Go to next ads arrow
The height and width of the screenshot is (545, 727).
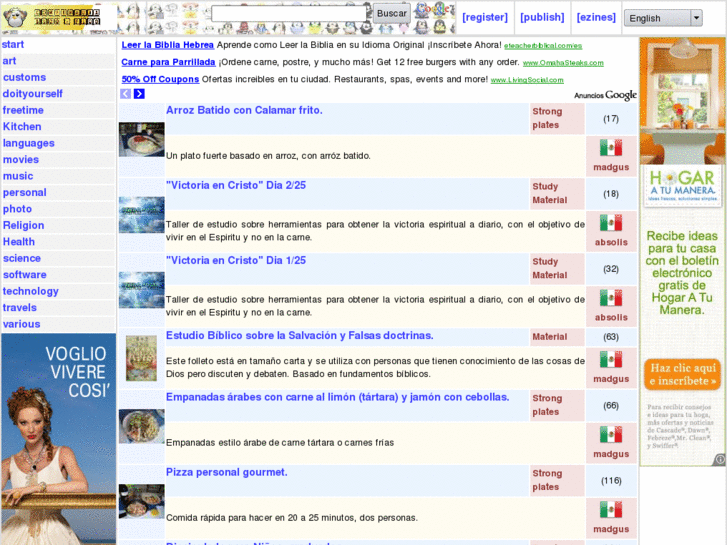click(x=139, y=94)
